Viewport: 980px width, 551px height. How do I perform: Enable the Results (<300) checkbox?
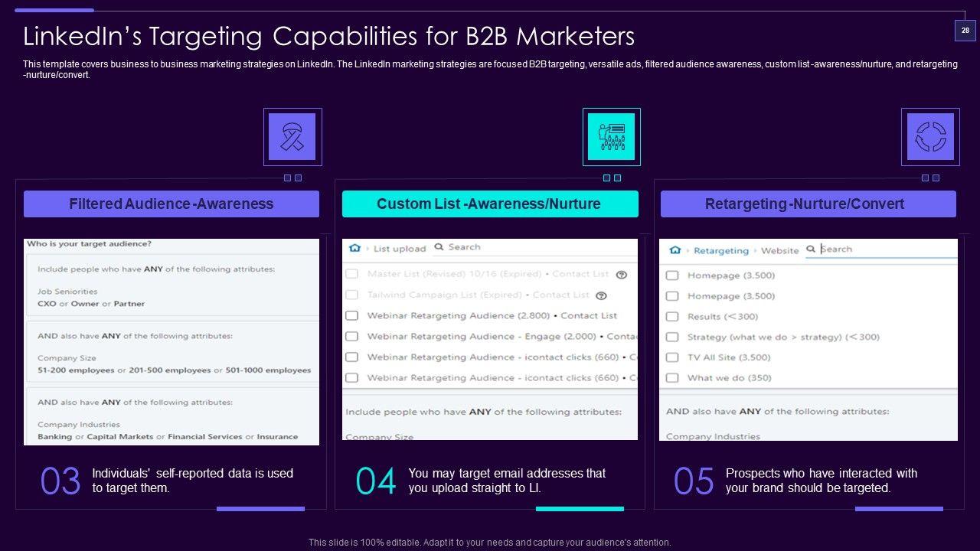671,316
